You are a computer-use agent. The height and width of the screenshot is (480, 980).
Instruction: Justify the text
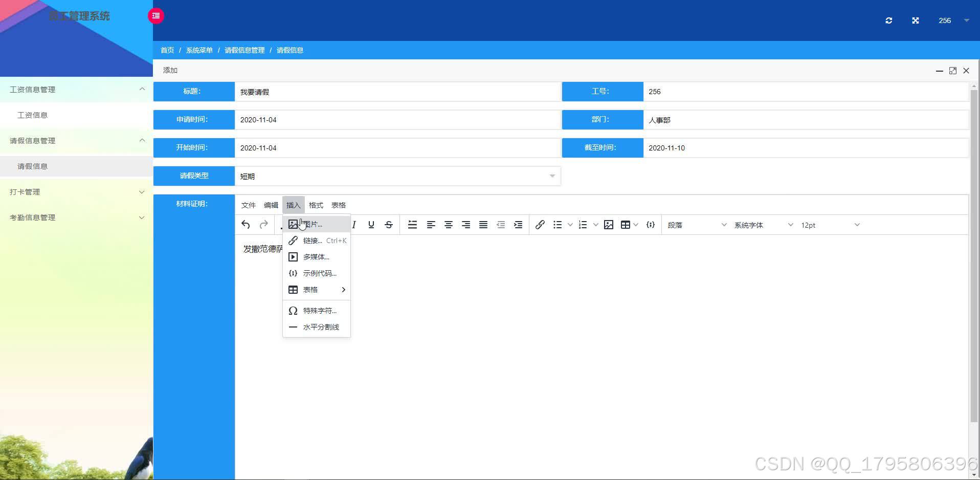[483, 225]
